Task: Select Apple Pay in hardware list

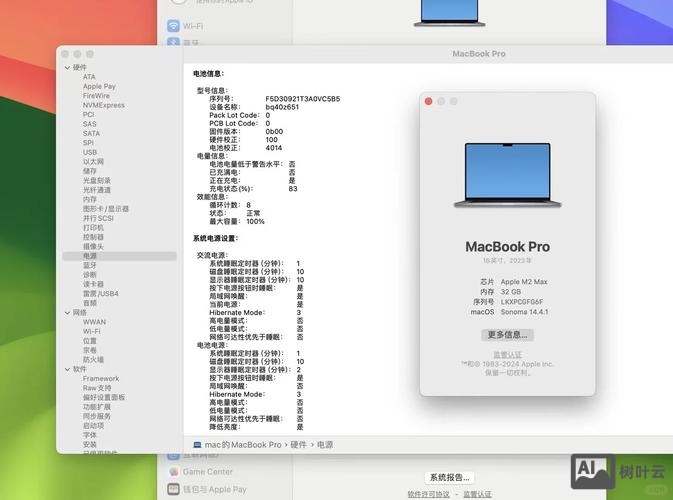Action: (99, 86)
